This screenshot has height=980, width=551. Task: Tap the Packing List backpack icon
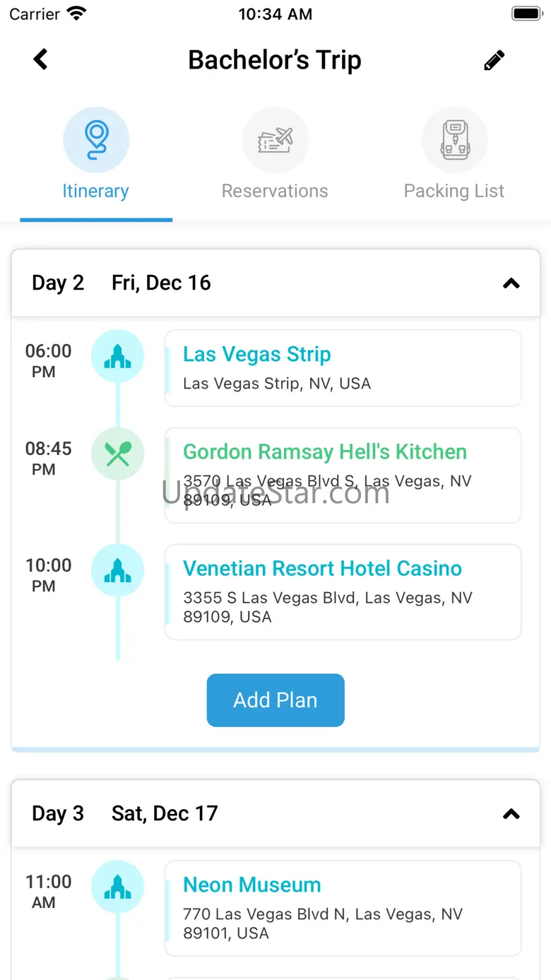tap(454, 139)
